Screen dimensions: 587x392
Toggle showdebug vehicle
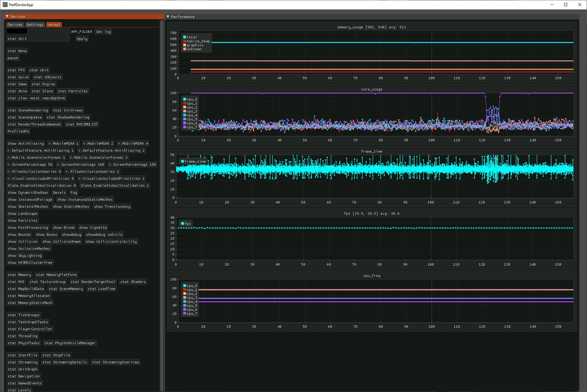tap(104, 235)
